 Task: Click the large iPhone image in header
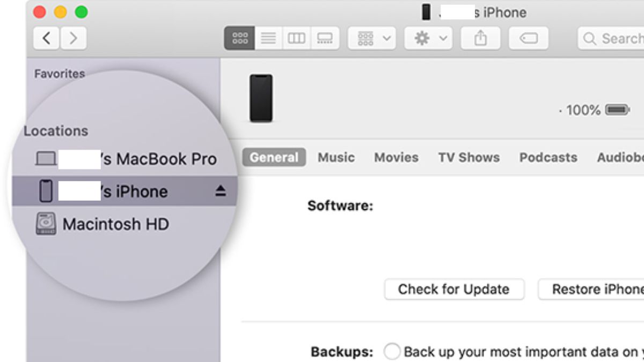pyautogui.click(x=261, y=98)
